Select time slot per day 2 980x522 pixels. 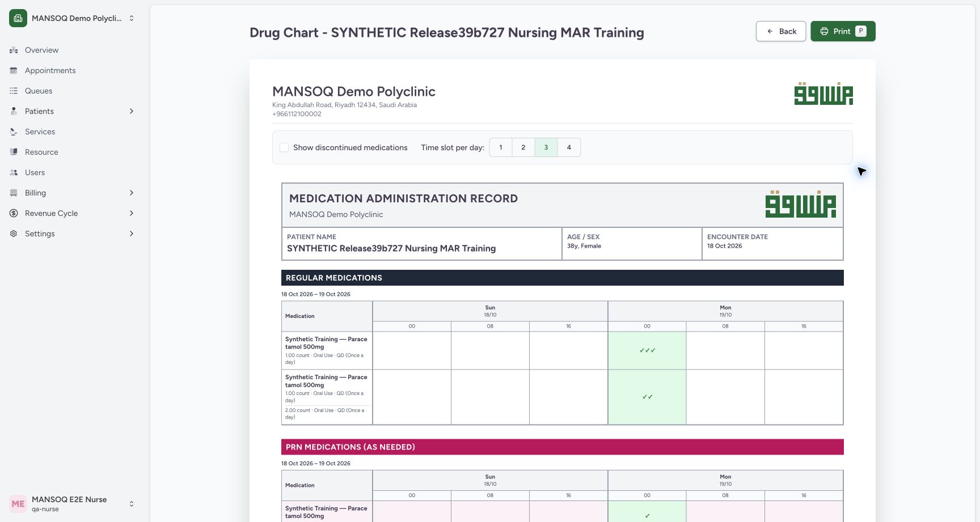click(x=523, y=147)
